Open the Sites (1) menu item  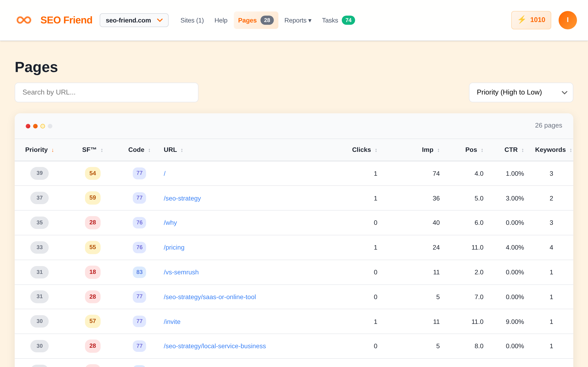192,20
